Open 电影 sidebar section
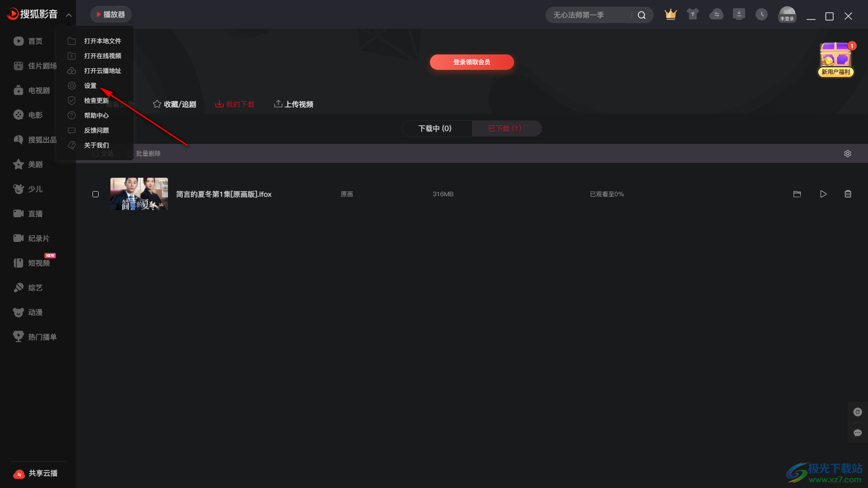This screenshot has width=868, height=488. coord(28,115)
